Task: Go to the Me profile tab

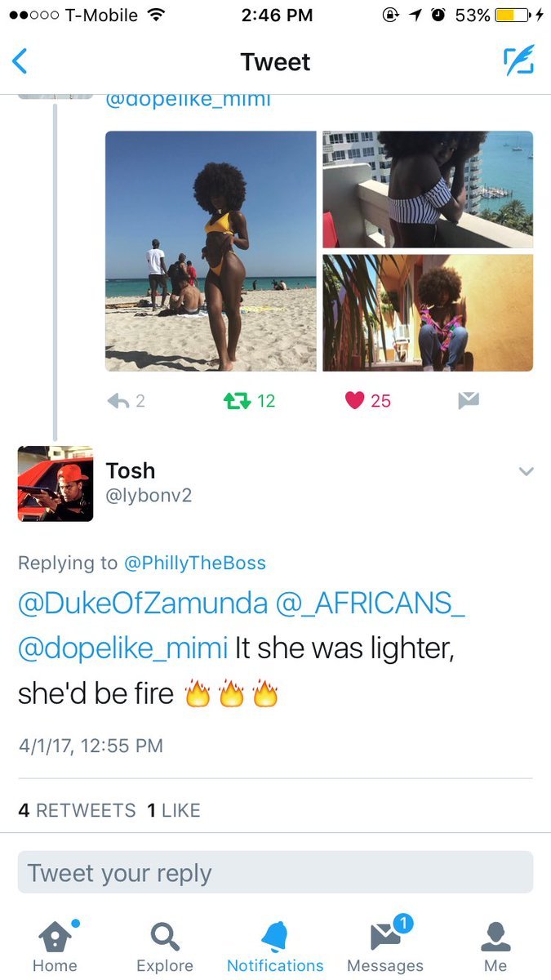Action: [495, 946]
